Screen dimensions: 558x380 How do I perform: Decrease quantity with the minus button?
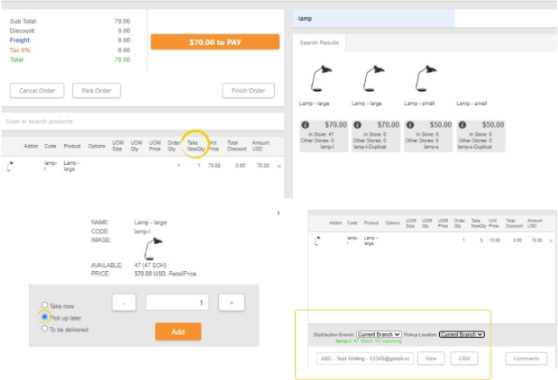124,303
